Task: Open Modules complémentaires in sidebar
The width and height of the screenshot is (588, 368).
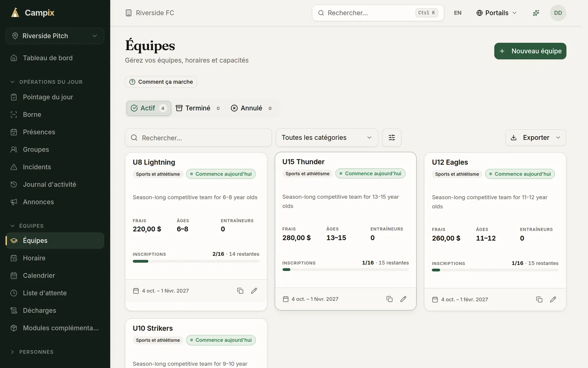Action: tap(55, 328)
